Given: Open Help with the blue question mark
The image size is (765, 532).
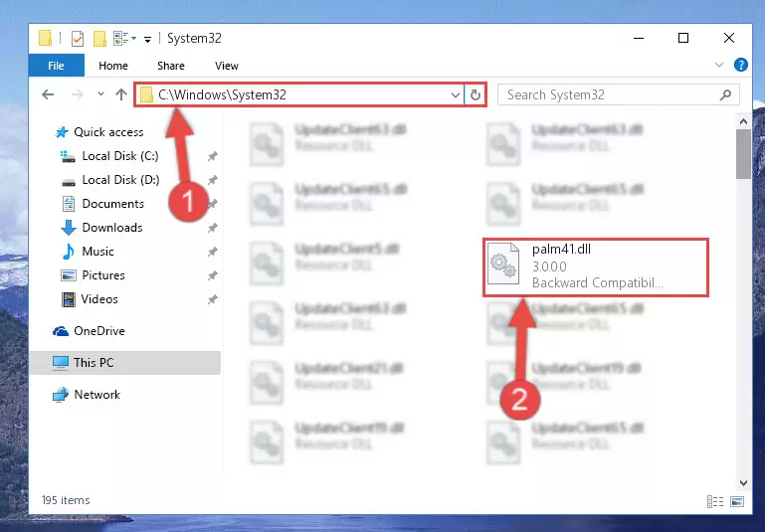Looking at the screenshot, I should (740, 65).
